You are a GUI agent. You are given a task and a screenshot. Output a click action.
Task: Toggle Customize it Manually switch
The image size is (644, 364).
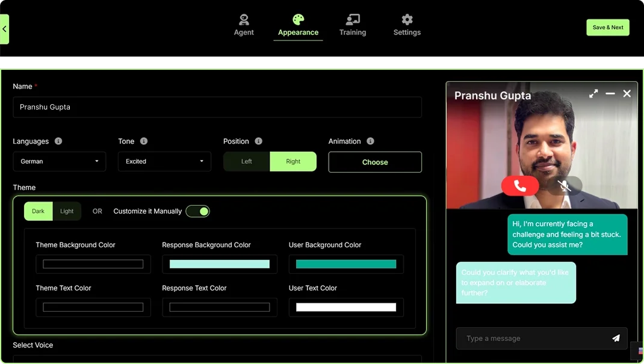point(197,211)
